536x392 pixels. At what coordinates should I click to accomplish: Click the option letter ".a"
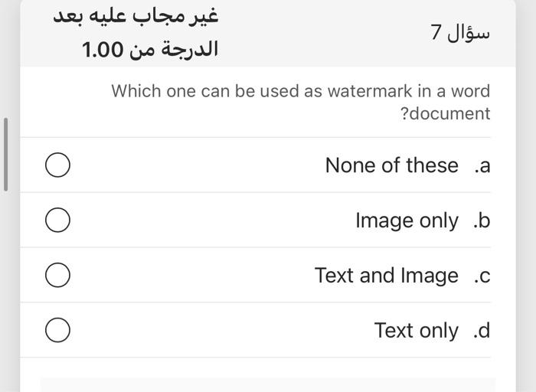tap(482, 165)
